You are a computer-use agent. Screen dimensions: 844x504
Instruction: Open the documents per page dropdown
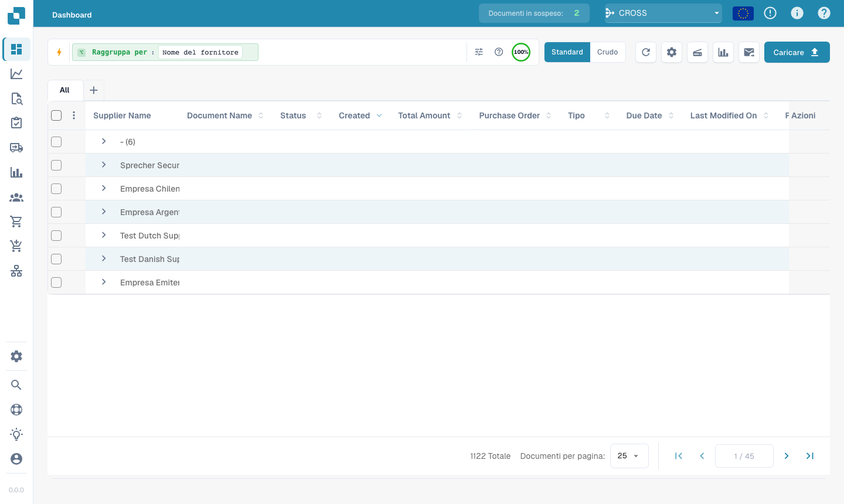click(629, 456)
